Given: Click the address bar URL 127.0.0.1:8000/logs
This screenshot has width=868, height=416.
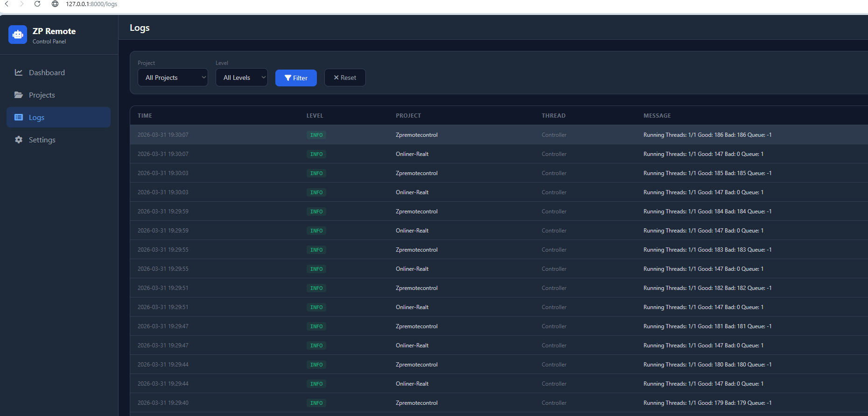Looking at the screenshot, I should pos(91,4).
